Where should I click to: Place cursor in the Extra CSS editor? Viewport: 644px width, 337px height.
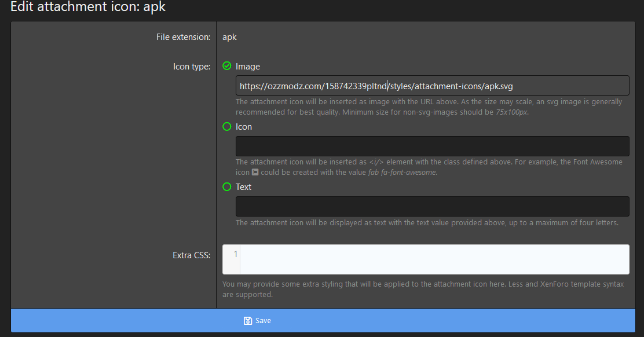tap(434, 259)
